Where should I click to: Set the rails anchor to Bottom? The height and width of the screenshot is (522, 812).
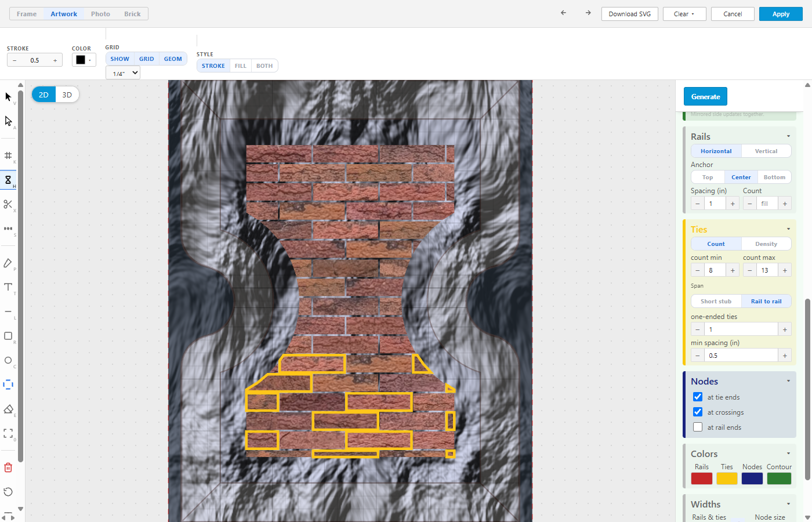774,177
